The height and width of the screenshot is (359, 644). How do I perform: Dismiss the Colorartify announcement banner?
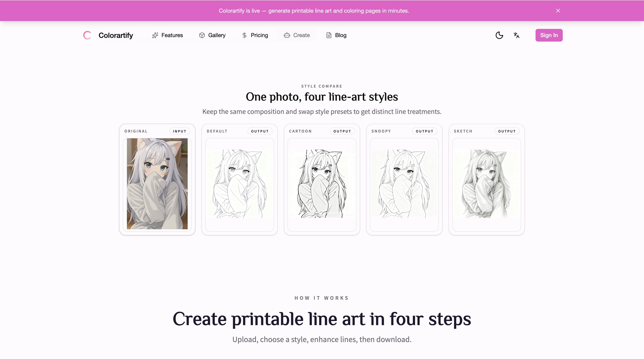click(x=558, y=10)
